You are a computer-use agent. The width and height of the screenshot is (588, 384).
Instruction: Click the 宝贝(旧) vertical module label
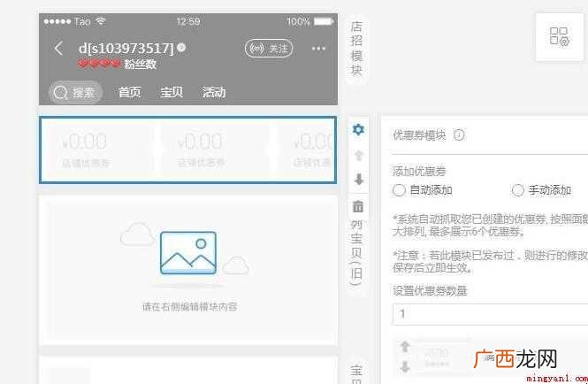pos(356,253)
